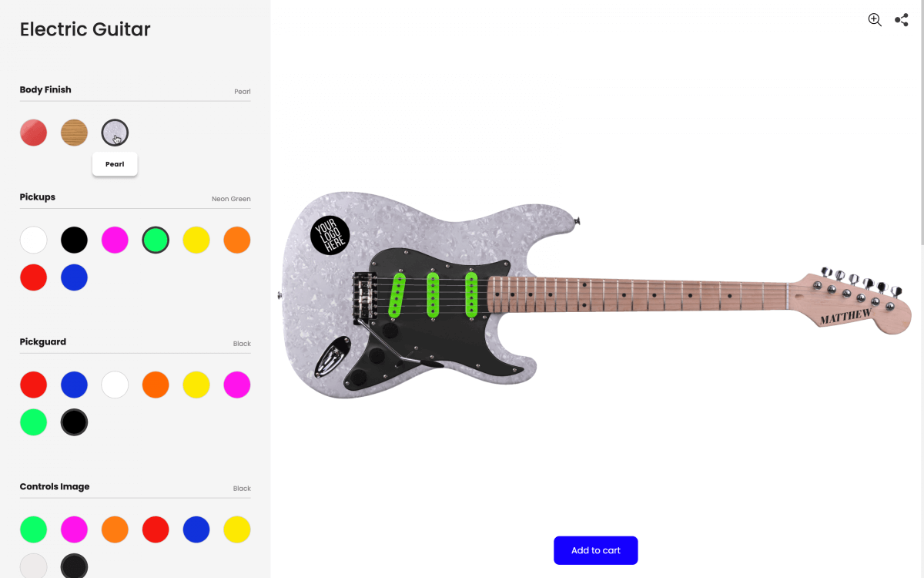Change Pickguard to red

[x=33, y=385]
